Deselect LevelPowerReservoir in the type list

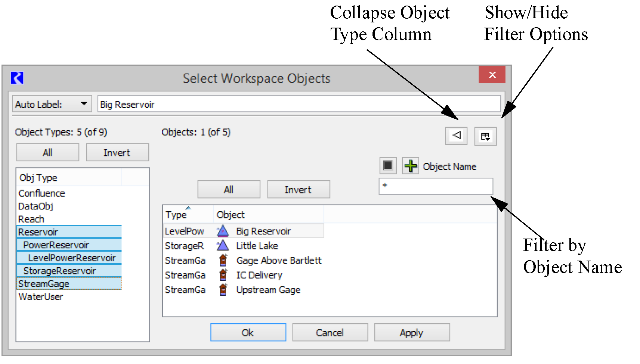click(72, 258)
